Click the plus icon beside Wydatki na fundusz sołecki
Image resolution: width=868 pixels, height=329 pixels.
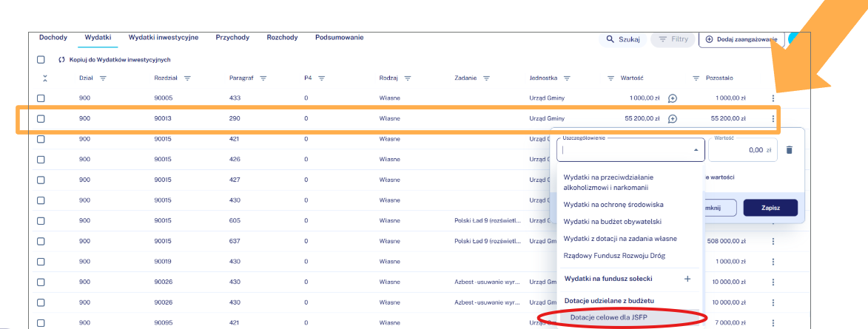(687, 279)
